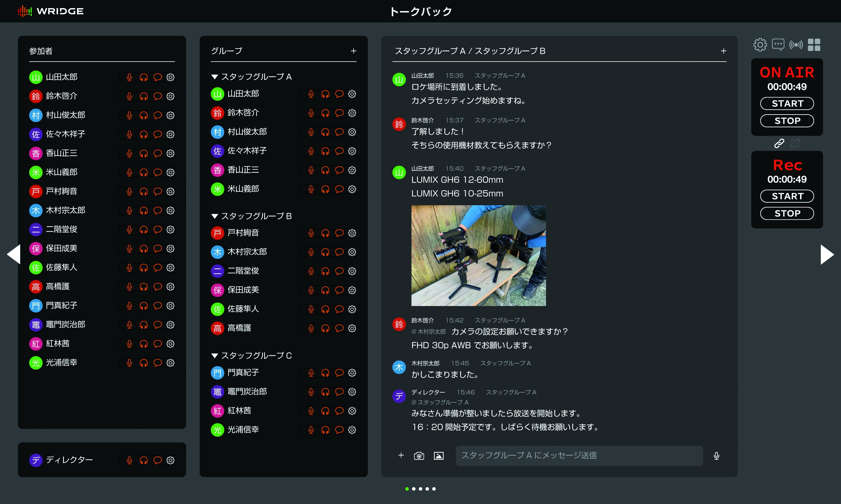Click the microphone icon right of message field
This screenshot has height=504, width=841.
pos(716,456)
